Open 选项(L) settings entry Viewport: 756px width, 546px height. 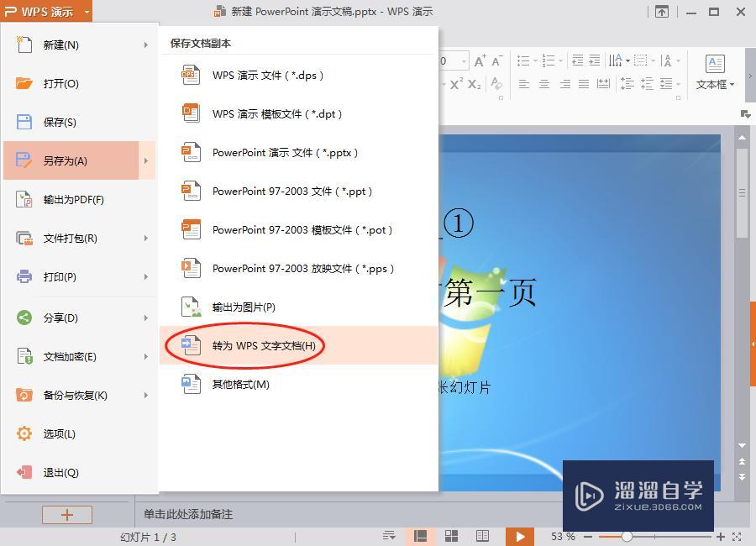pos(80,433)
